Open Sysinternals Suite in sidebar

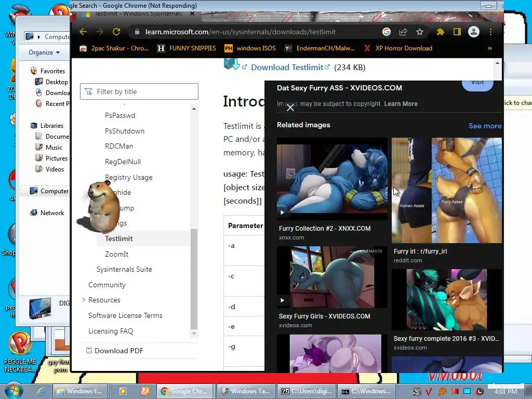(x=124, y=270)
